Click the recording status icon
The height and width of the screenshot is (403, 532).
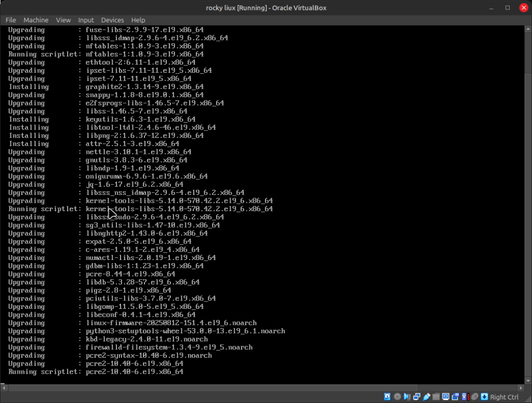[x=455, y=397]
